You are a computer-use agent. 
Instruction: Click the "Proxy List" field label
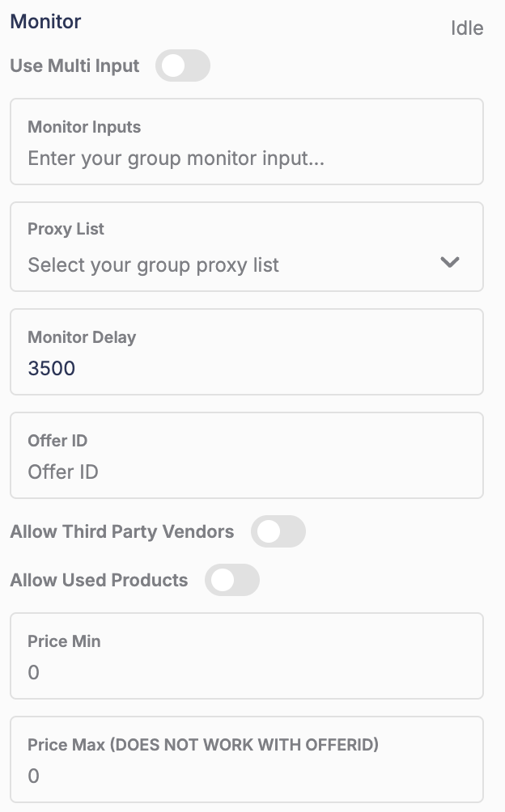[66, 229]
